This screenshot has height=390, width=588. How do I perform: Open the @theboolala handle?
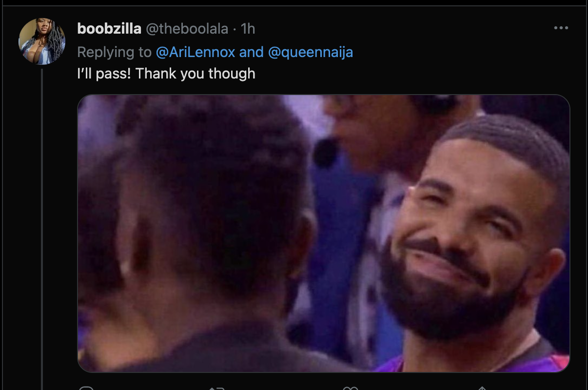[187, 29]
